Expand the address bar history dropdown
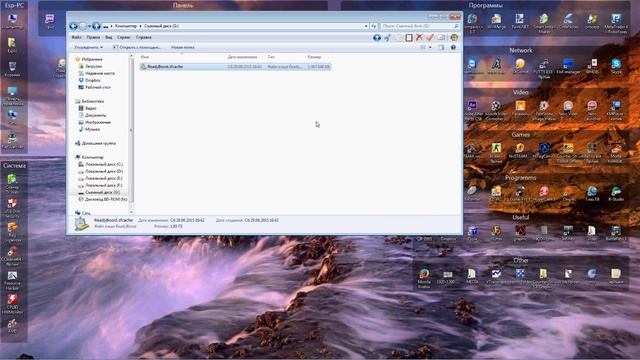Screen dimensions: 640x360 pyautogui.click(x=366, y=26)
